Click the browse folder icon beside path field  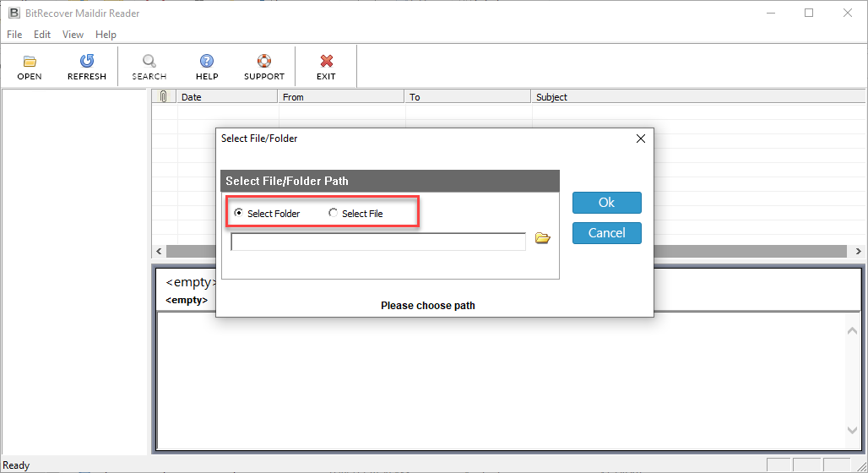coord(542,238)
